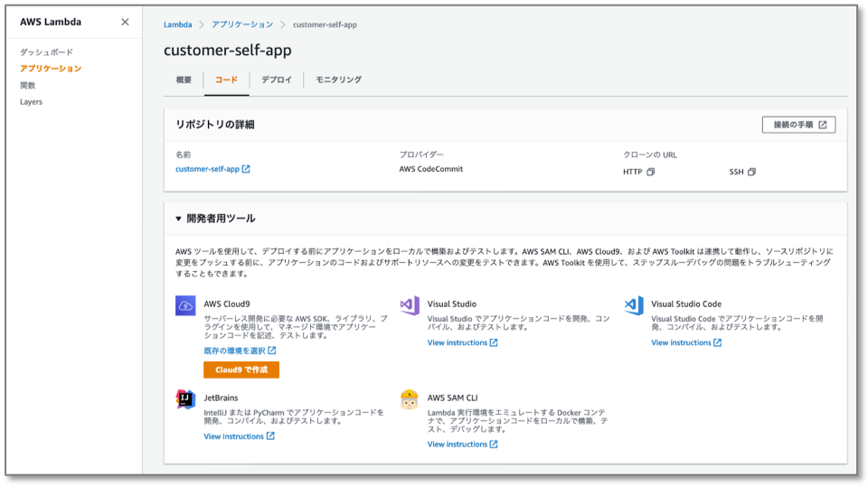Click the リポジトリの詳細 heading
The height and width of the screenshot is (487, 868).
(x=215, y=125)
